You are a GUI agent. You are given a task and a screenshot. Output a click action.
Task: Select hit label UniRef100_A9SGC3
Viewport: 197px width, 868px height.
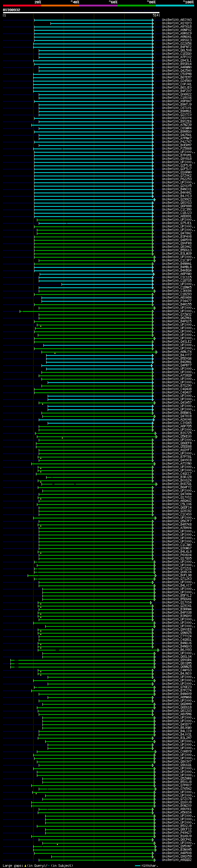coord(177,40)
